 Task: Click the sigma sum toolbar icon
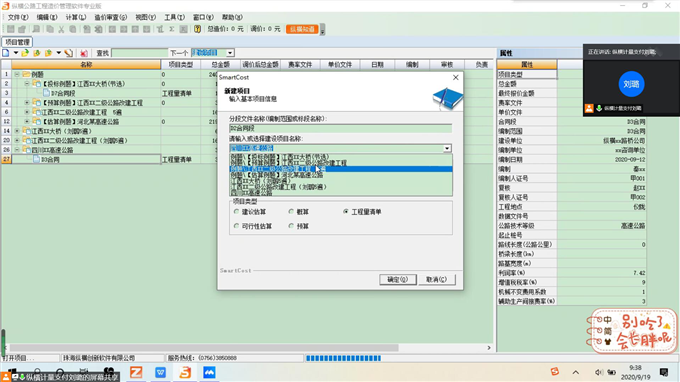[x=172, y=29]
